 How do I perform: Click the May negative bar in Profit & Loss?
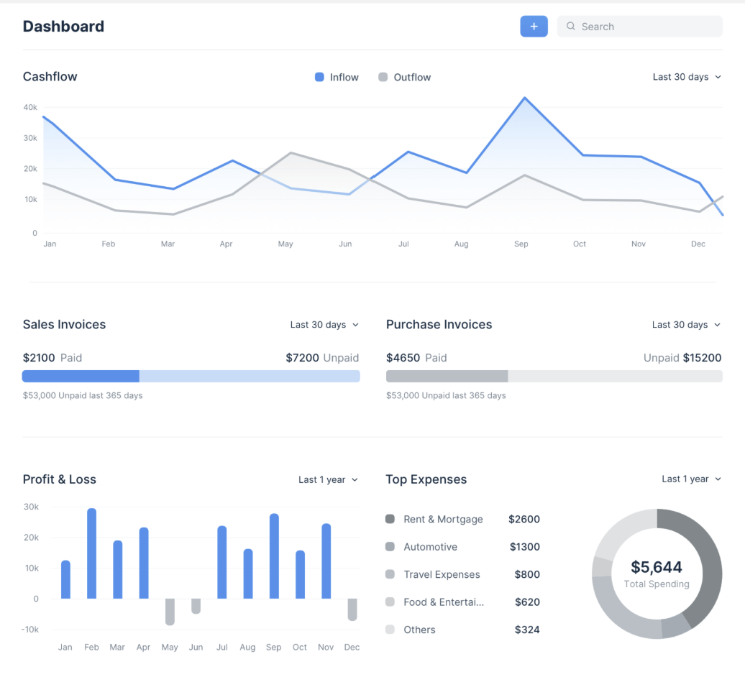170,612
